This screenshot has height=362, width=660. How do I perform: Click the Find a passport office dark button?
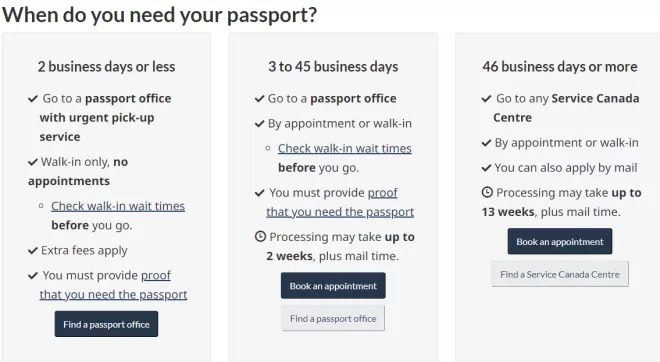106,324
